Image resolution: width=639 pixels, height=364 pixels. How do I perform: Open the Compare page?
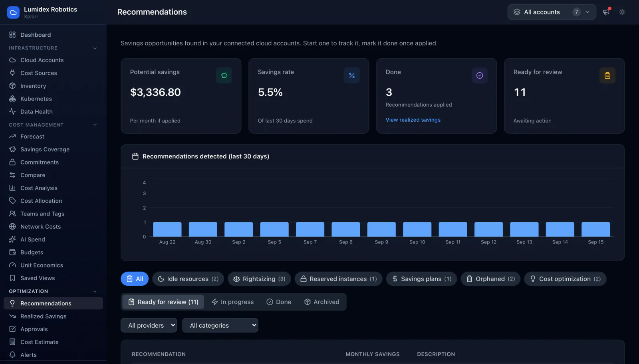[x=53, y=175]
